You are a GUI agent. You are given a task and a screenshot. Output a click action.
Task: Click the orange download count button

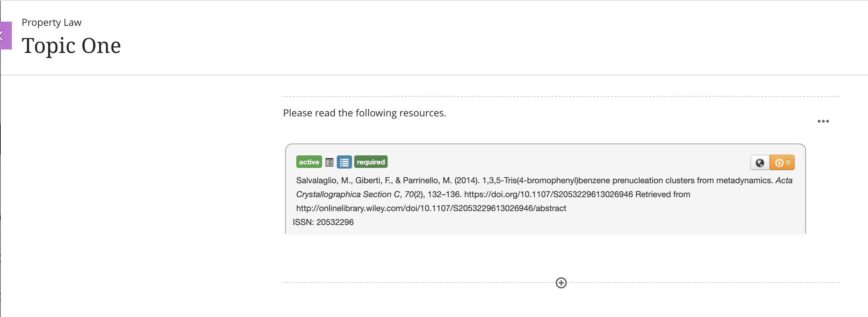tap(782, 163)
